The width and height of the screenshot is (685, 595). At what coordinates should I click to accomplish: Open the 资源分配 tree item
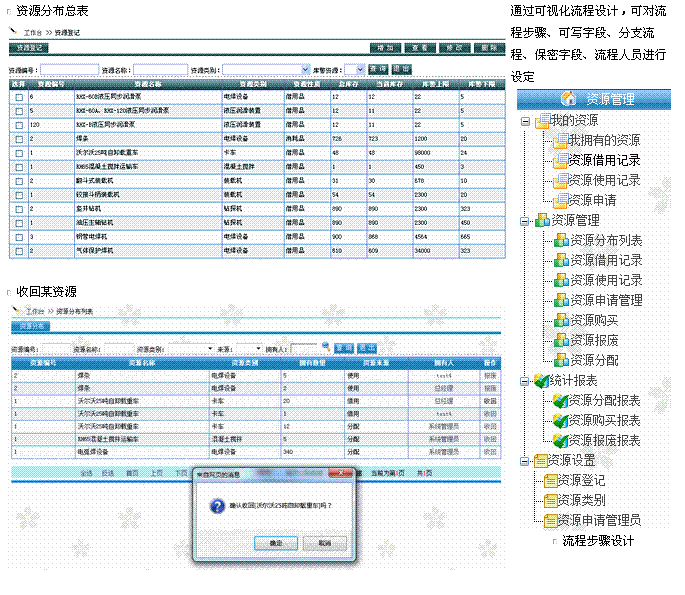click(x=594, y=360)
